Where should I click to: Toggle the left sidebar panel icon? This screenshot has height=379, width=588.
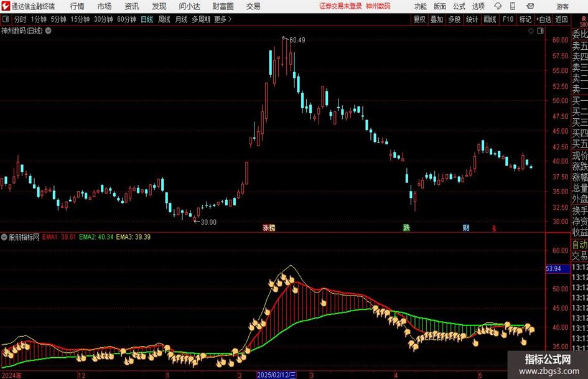tap(5, 19)
